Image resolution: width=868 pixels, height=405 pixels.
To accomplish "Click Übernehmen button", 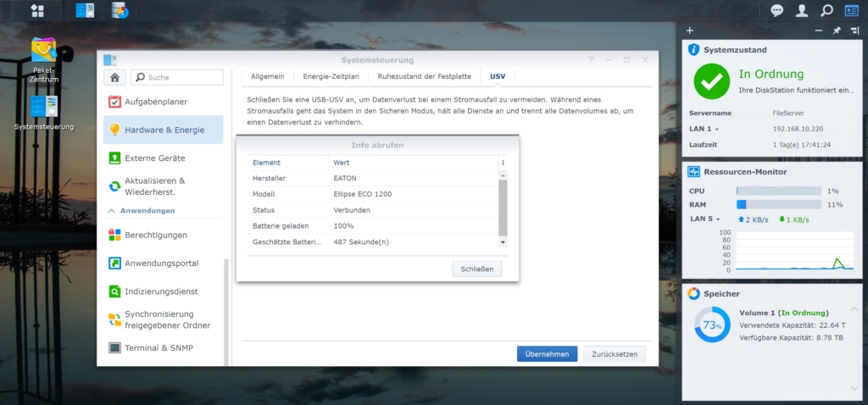I will 547,354.
